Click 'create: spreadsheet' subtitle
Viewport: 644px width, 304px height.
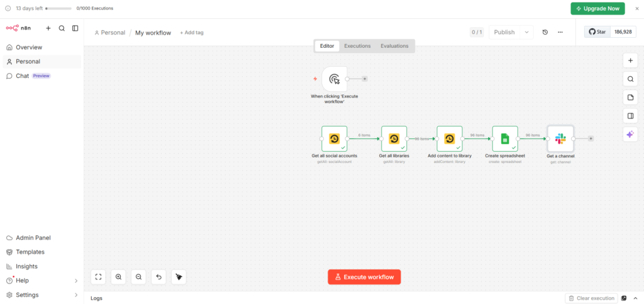[505, 162]
